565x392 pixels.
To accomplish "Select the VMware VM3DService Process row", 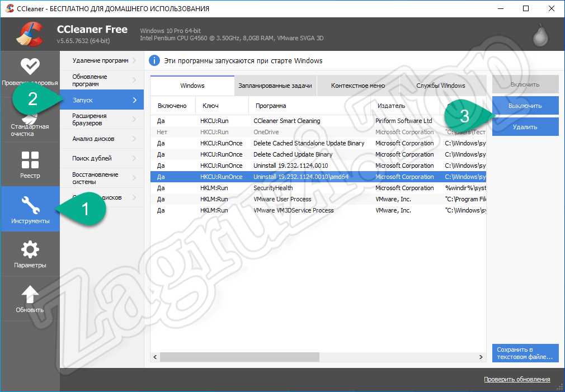I will pos(318,210).
